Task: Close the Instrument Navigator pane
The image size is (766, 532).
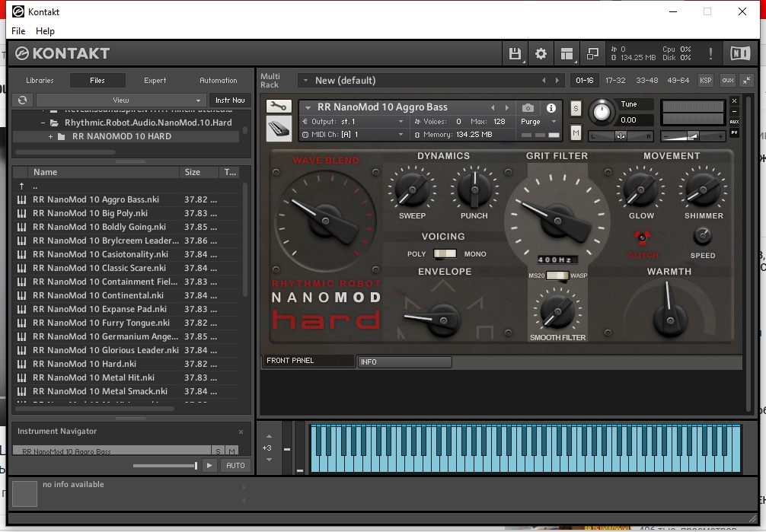Action: pos(241,432)
